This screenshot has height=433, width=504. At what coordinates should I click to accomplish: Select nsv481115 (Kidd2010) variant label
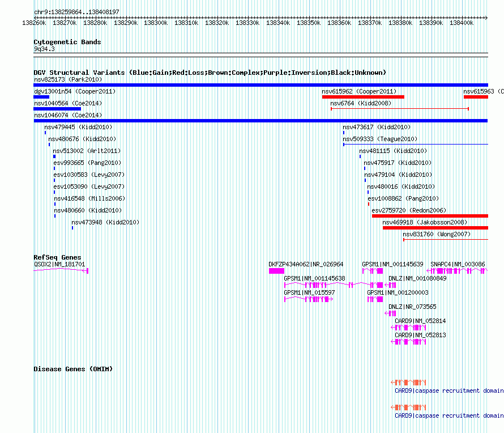393,151
